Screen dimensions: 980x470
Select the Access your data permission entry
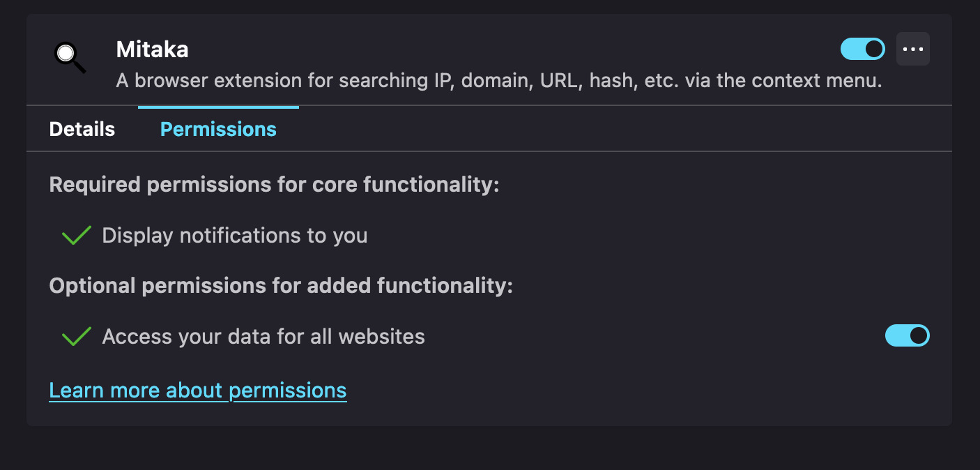tap(263, 335)
